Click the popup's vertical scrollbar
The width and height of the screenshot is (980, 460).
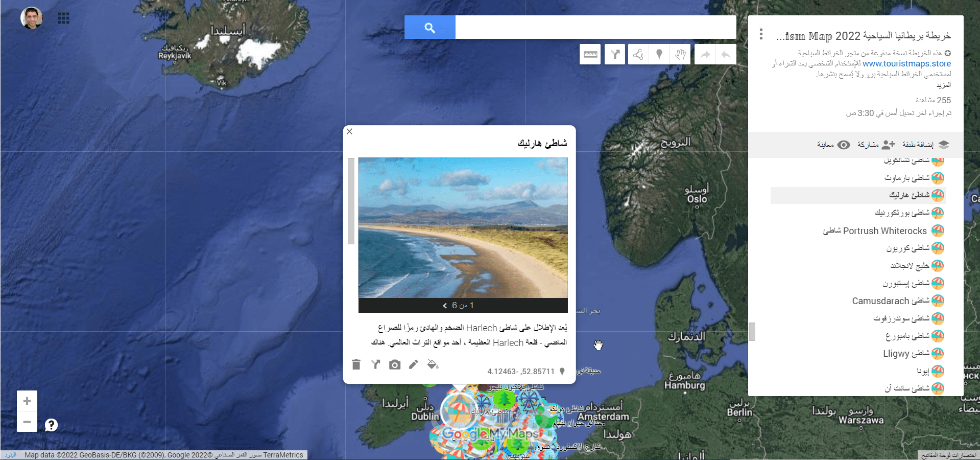(x=351, y=201)
